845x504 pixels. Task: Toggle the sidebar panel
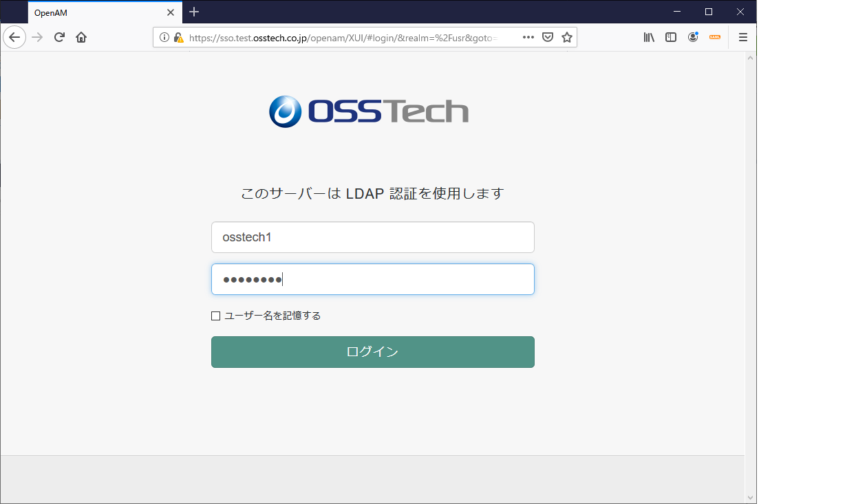[671, 37]
